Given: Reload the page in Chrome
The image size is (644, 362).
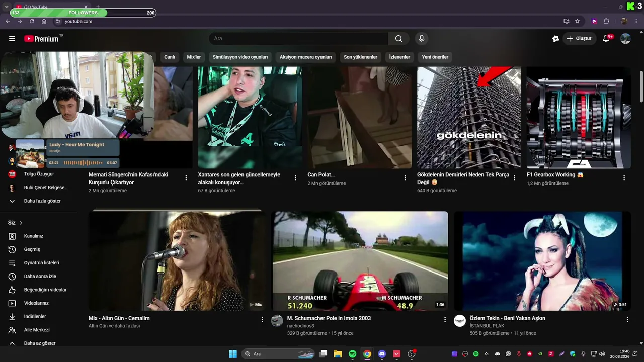Looking at the screenshot, I should pos(32,21).
